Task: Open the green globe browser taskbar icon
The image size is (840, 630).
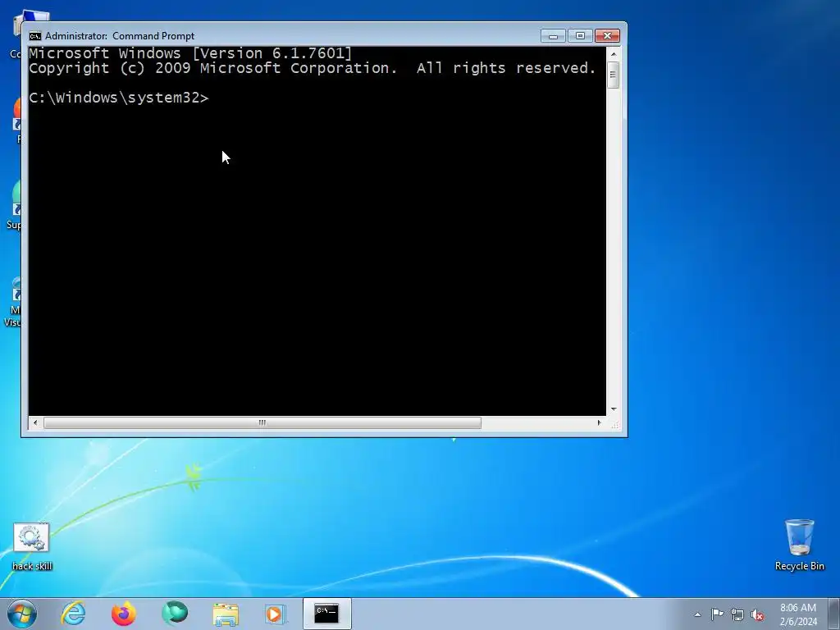Action: click(175, 614)
